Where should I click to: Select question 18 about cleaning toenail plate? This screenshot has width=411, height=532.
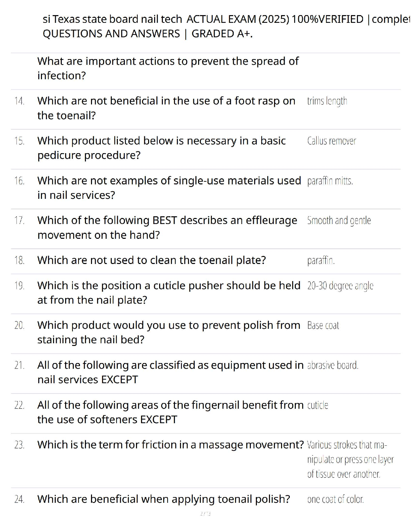151,260
